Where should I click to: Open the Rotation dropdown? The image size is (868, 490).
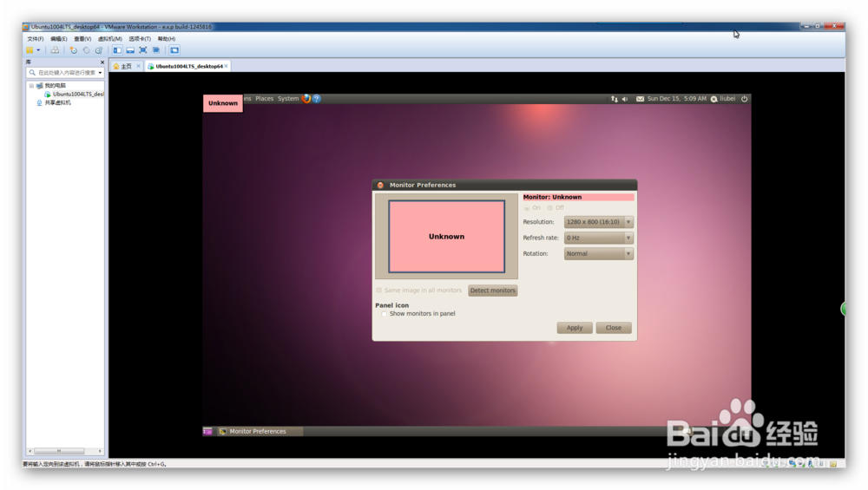click(x=598, y=253)
